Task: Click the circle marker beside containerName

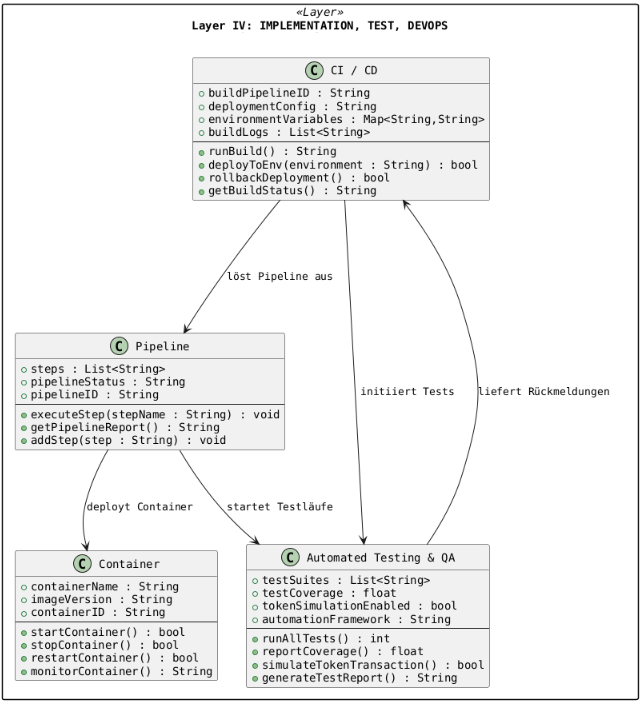Action: [x=25, y=586]
